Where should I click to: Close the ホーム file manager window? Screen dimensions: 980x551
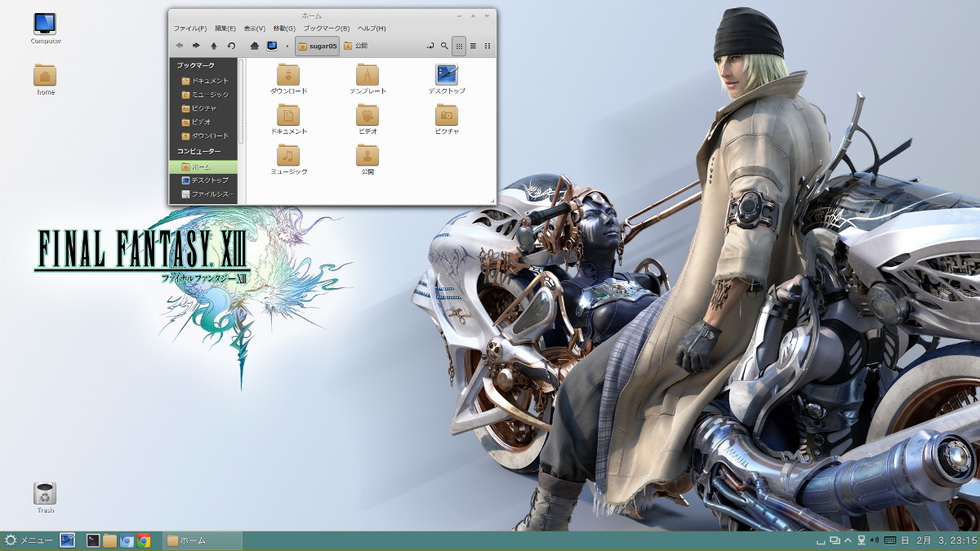coord(487,16)
